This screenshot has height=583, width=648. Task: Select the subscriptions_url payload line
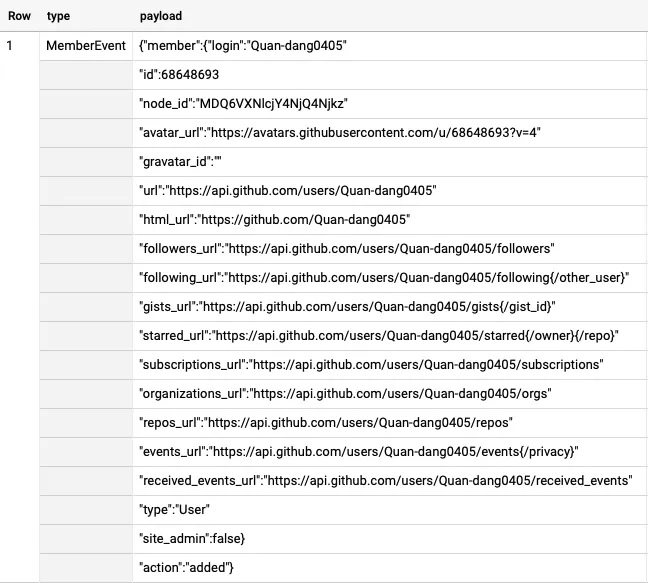point(371,365)
